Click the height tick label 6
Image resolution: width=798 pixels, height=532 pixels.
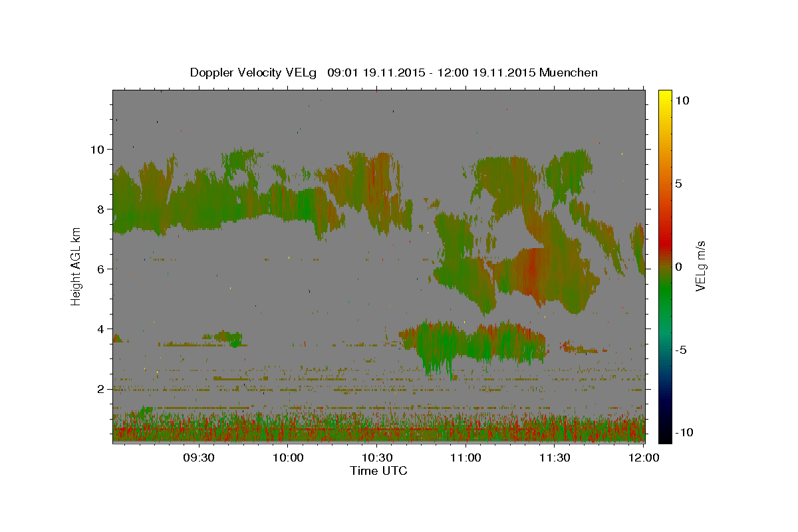click(x=101, y=269)
